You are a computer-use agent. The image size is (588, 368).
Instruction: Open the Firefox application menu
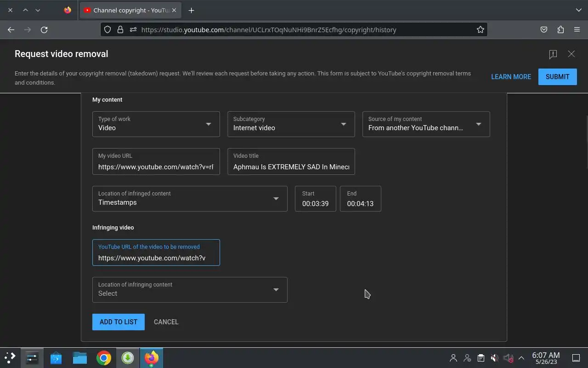[577, 29]
